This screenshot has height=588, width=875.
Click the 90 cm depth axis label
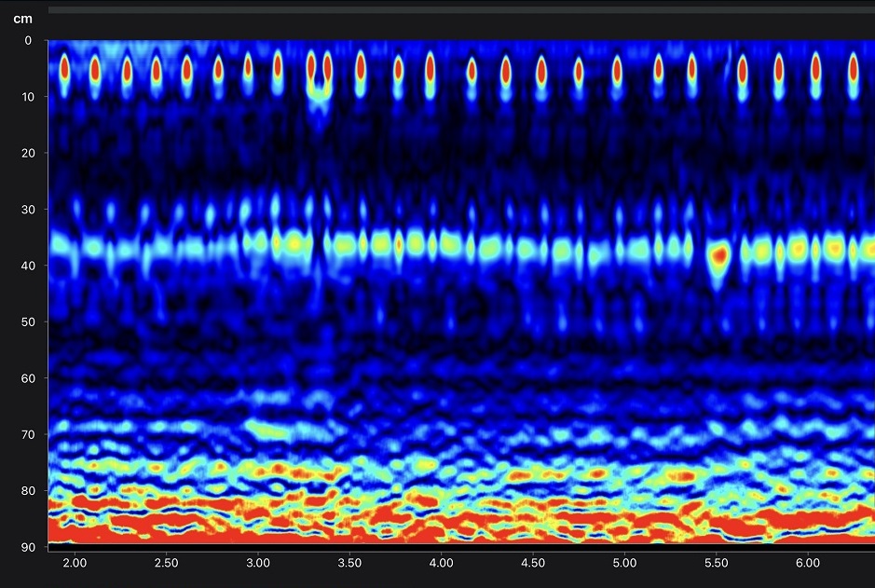point(26,547)
